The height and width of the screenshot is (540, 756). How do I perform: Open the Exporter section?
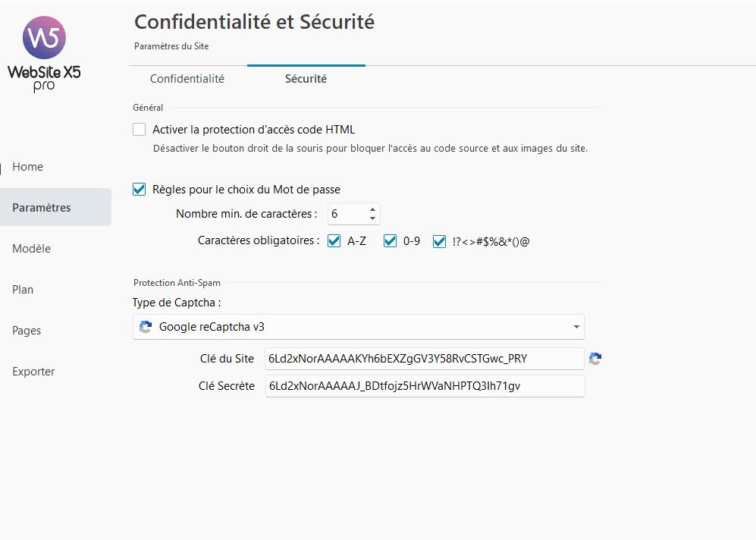[33, 372]
